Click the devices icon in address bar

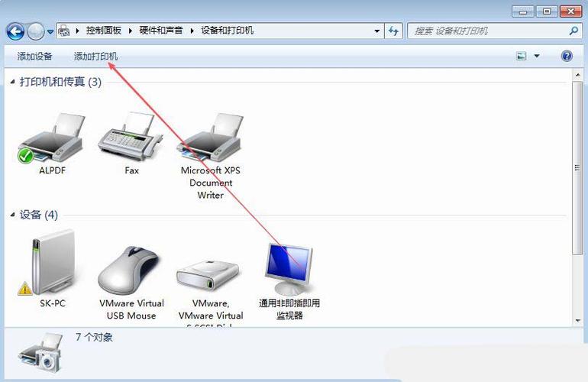click(x=64, y=31)
